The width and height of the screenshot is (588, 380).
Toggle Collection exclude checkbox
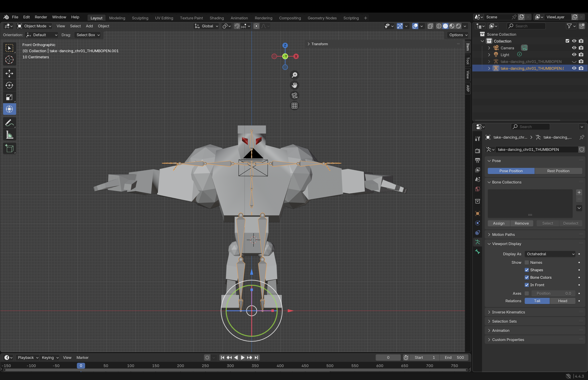(x=567, y=41)
